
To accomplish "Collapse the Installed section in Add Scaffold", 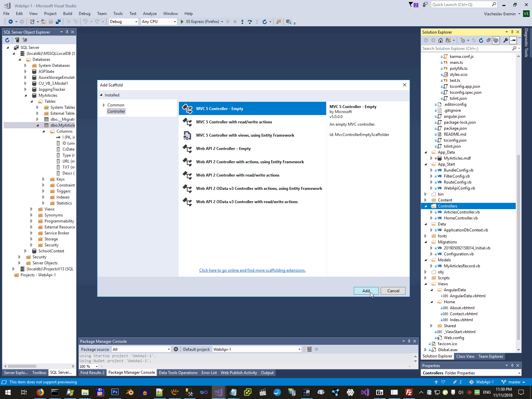I will tap(101, 95).
